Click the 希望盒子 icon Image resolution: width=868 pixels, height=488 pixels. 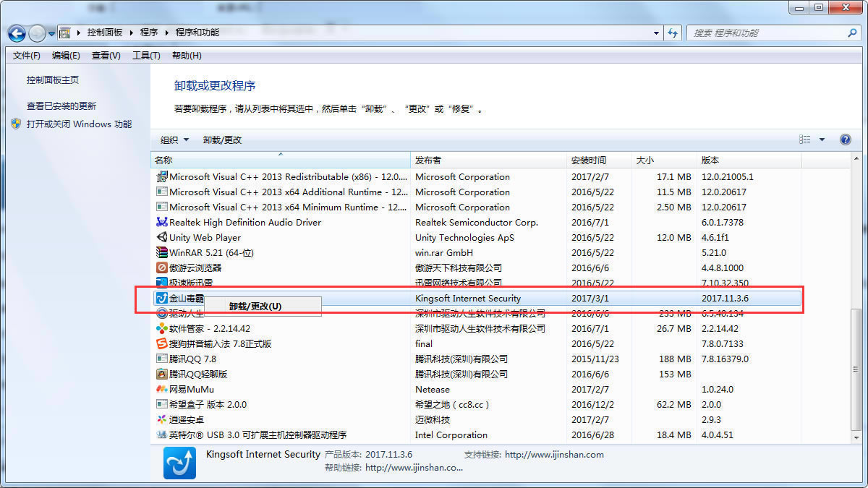coord(162,405)
